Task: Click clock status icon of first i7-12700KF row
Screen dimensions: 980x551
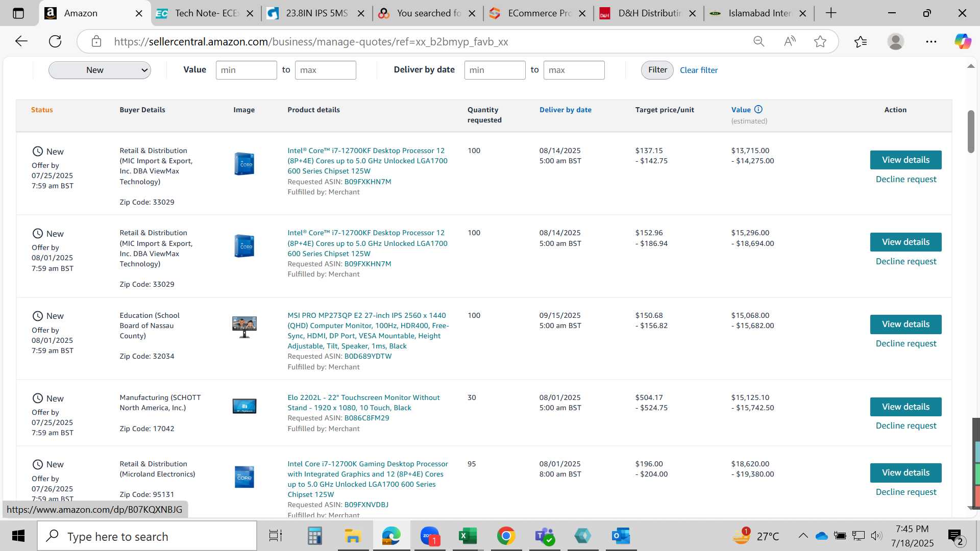Action: click(38, 152)
